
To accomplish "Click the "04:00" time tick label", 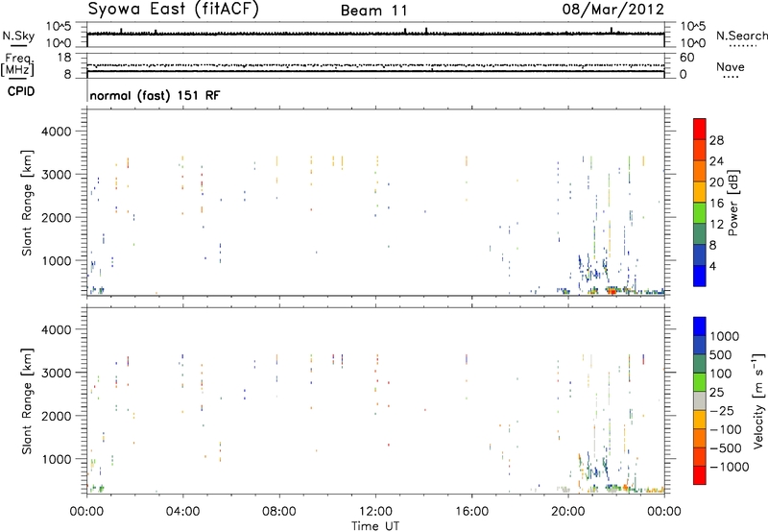I will (x=182, y=512).
